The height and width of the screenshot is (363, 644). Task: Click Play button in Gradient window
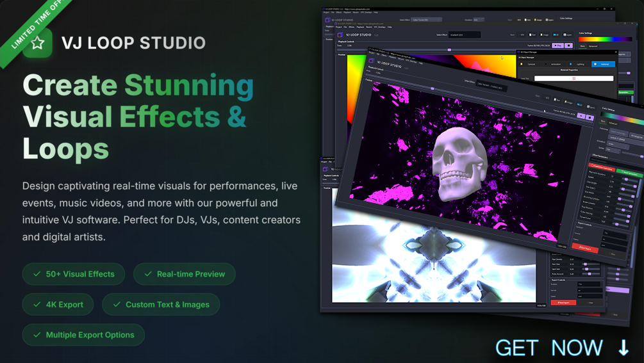(x=557, y=45)
